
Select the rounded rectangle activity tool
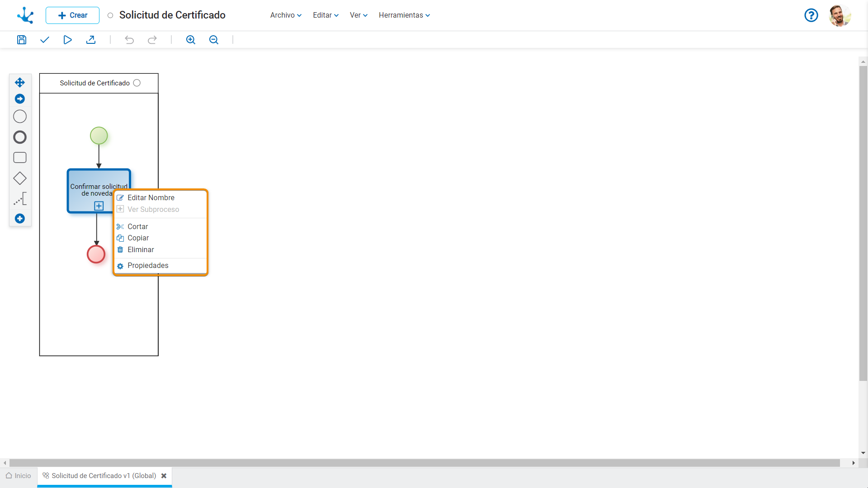tap(20, 158)
